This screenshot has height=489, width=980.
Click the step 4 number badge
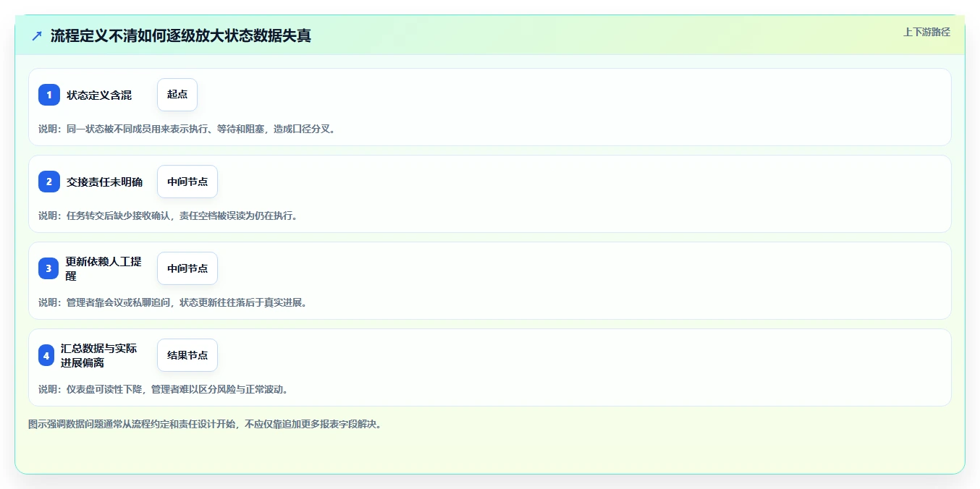[x=46, y=355]
